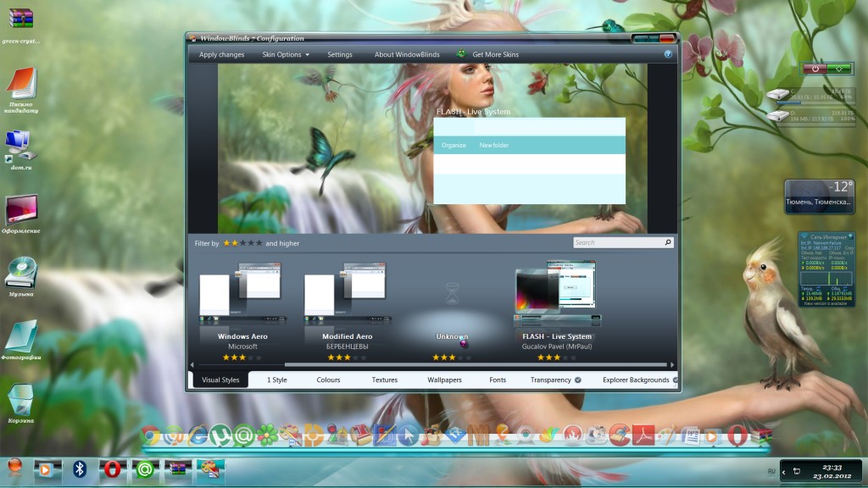
Task: Toggle the Explorer Backgrounds checkmark
Action: point(676,380)
